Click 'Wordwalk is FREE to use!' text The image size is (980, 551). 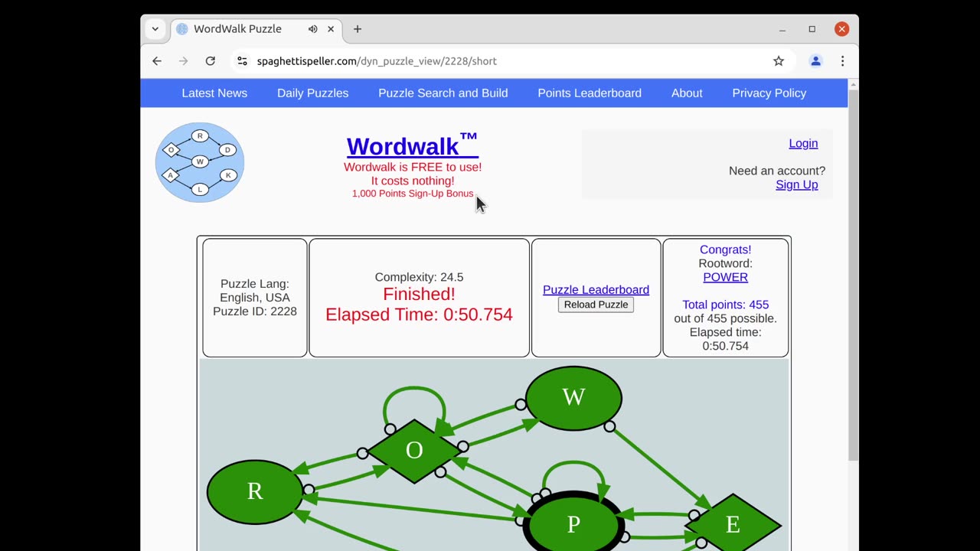pos(413,167)
